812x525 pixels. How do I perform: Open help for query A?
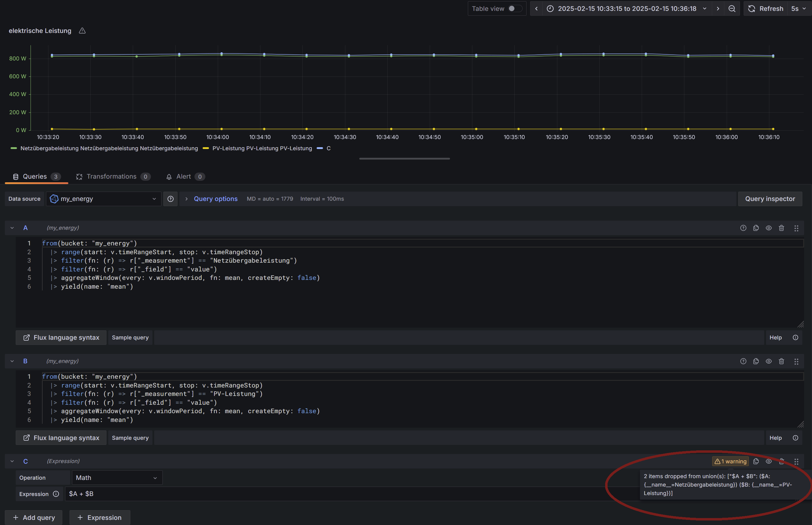[743, 228]
